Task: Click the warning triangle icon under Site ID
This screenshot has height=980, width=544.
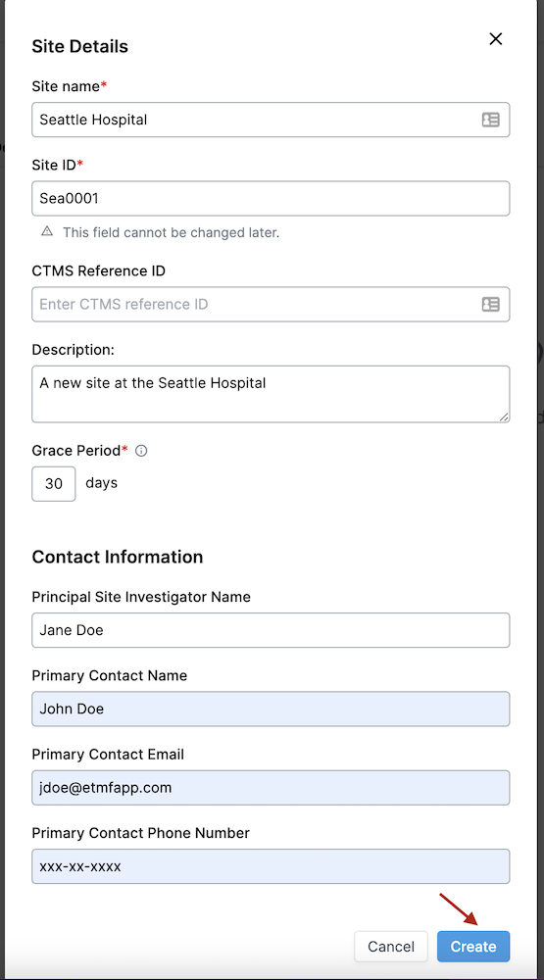Action: click(x=47, y=232)
